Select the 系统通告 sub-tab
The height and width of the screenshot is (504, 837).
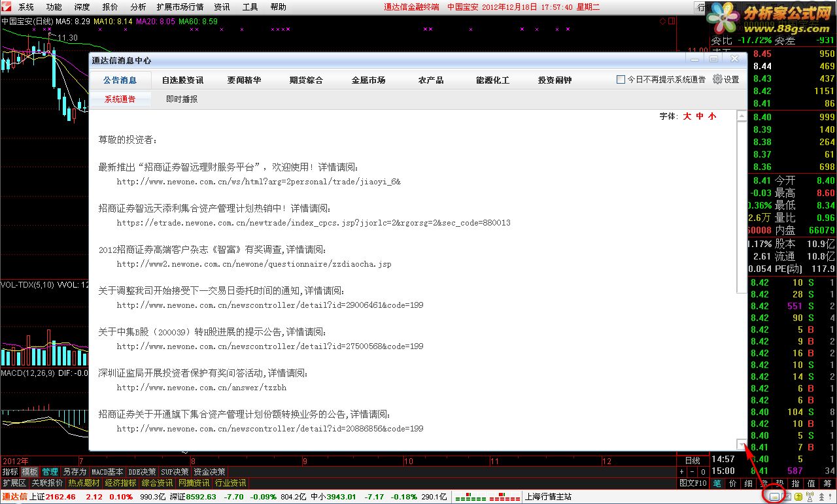pos(120,99)
